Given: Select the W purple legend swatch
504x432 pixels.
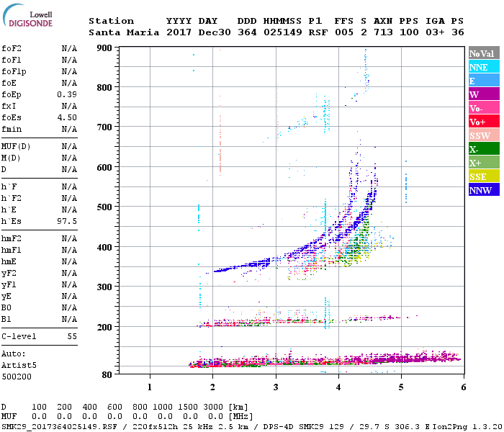Looking at the screenshot, I should 484,94.
